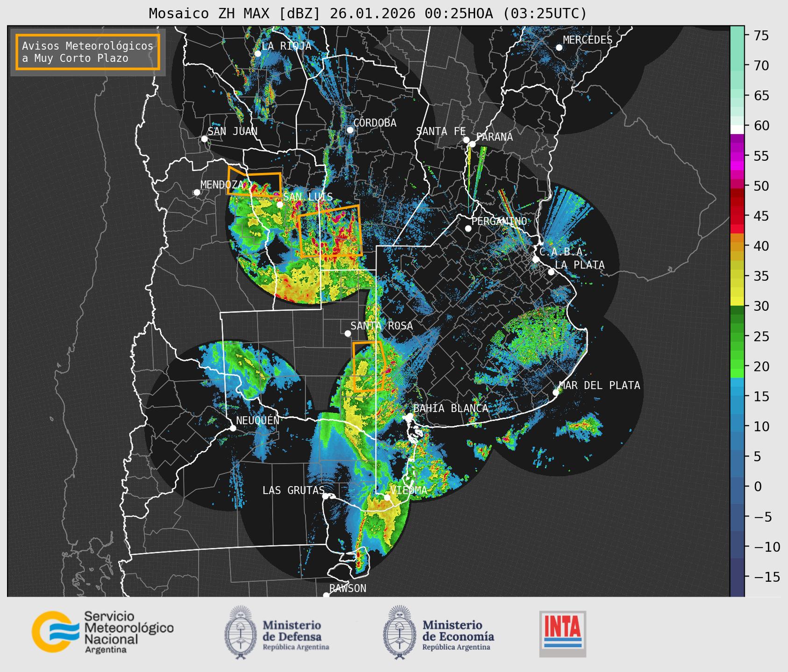
Task: Select the La Rioja city marker dot
Action: (x=258, y=54)
